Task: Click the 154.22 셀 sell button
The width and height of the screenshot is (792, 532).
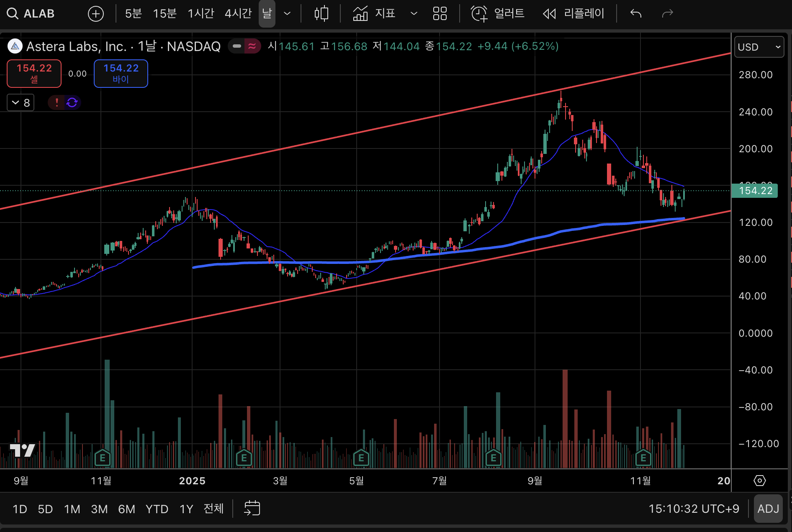Action: (34, 73)
